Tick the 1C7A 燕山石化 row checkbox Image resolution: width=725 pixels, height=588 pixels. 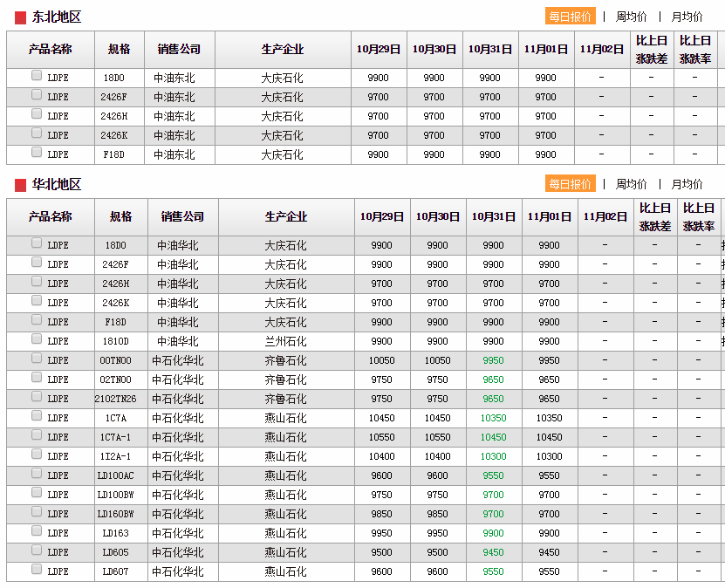pyautogui.click(x=37, y=415)
